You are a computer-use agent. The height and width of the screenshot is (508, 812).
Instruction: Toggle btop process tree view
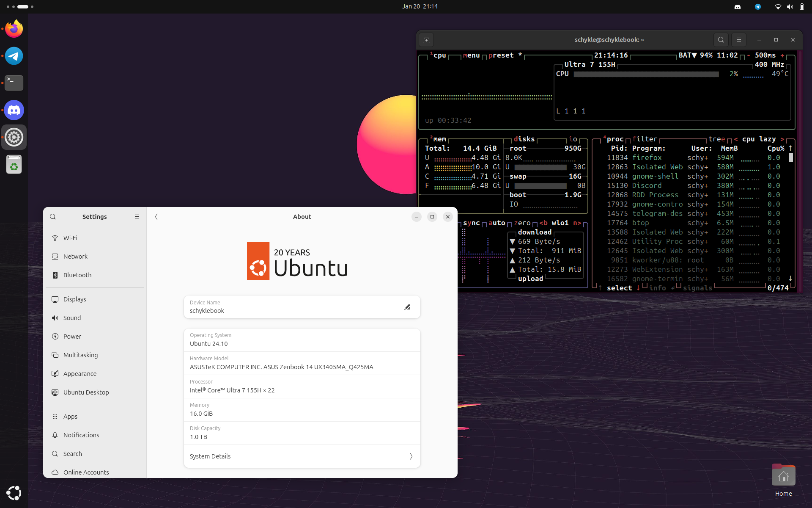pos(717,139)
